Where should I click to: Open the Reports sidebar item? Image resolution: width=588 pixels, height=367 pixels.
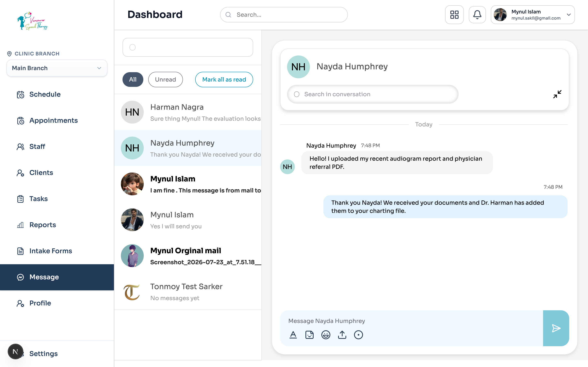pos(42,225)
